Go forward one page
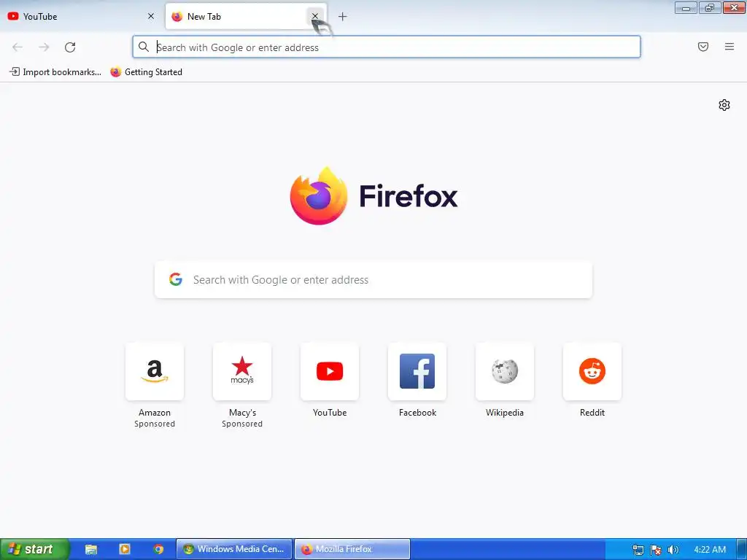 point(44,47)
